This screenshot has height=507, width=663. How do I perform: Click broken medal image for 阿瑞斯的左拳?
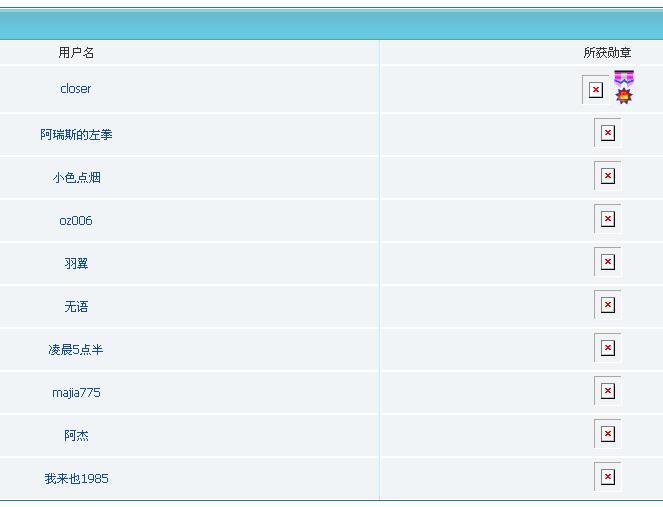pyautogui.click(x=608, y=133)
